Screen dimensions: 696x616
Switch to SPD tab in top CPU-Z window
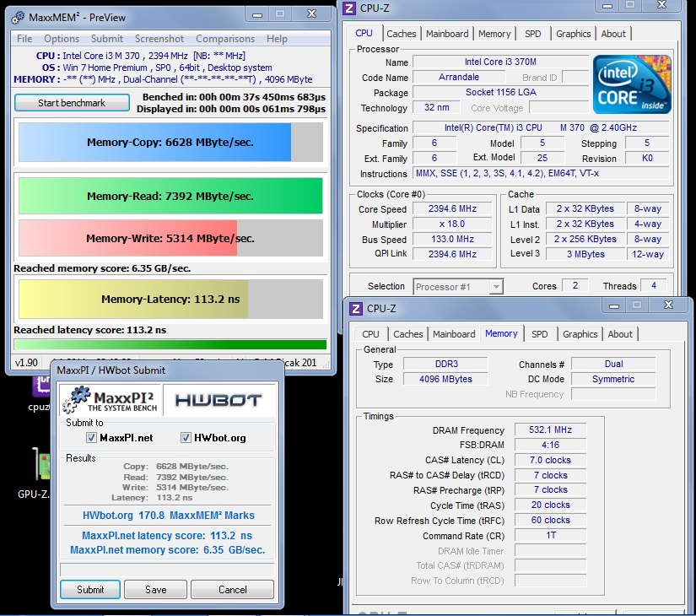(532, 34)
